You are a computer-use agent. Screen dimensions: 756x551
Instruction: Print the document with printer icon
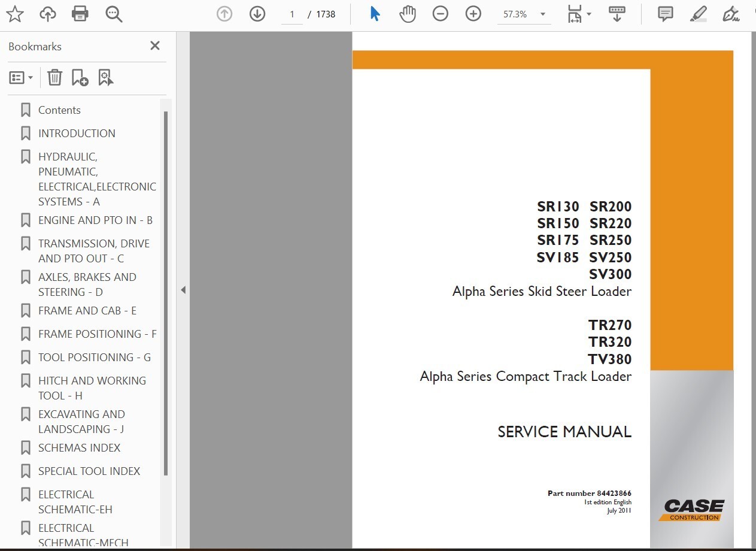[80, 14]
